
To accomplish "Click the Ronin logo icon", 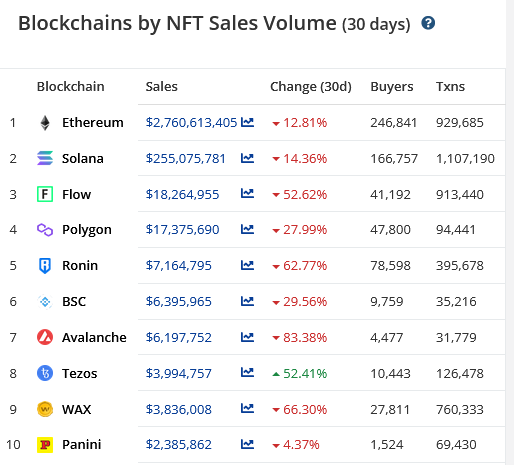I will tap(45, 266).
